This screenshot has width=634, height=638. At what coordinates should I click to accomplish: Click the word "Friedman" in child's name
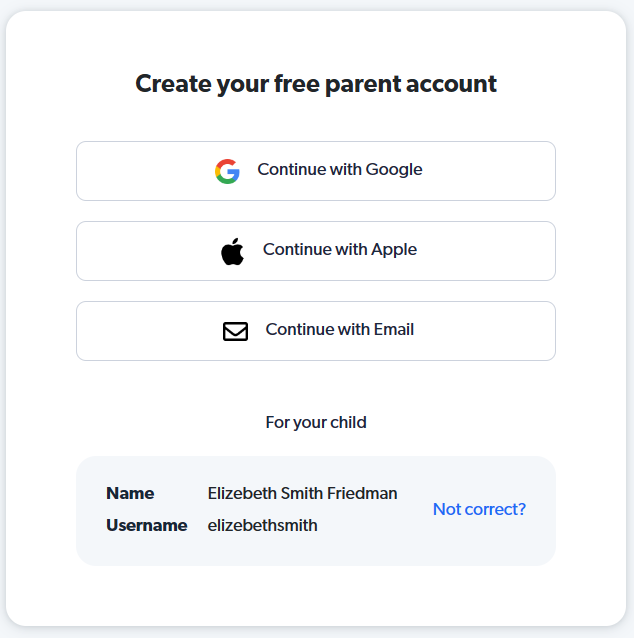362,493
